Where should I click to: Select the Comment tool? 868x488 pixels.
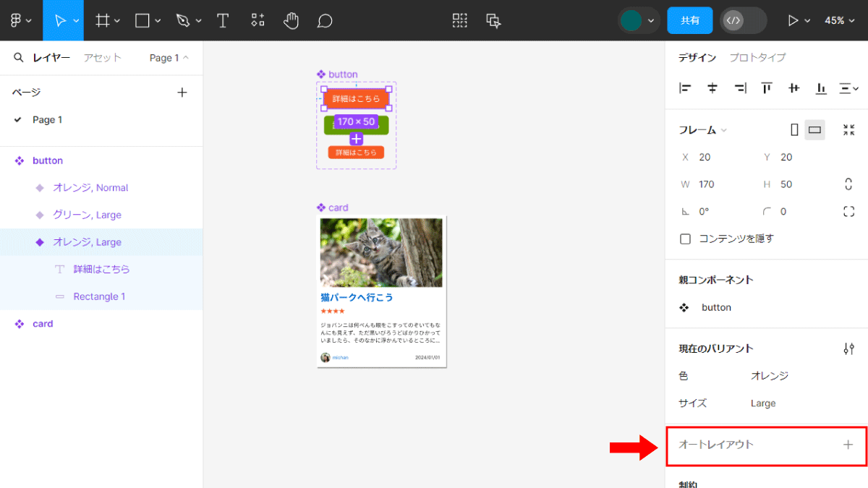tap(325, 20)
